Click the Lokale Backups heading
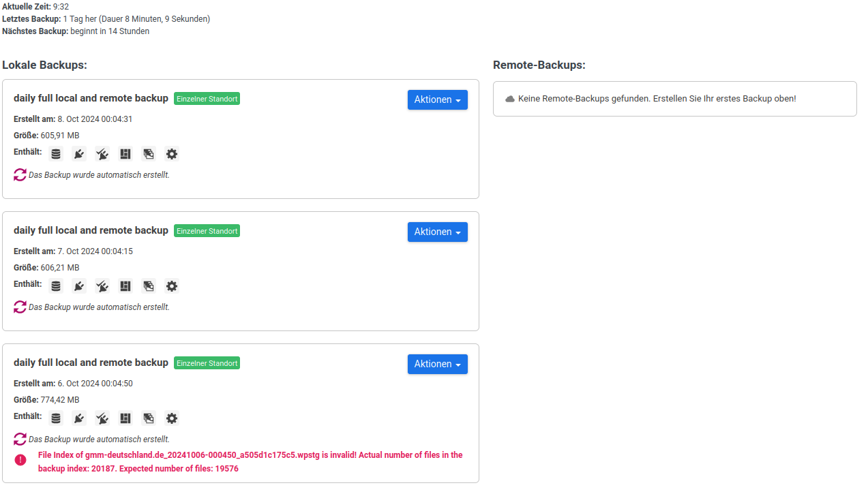The image size is (868, 494). (45, 65)
